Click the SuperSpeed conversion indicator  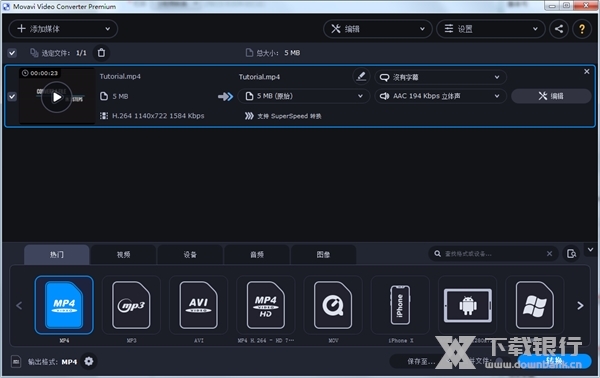tap(283, 116)
